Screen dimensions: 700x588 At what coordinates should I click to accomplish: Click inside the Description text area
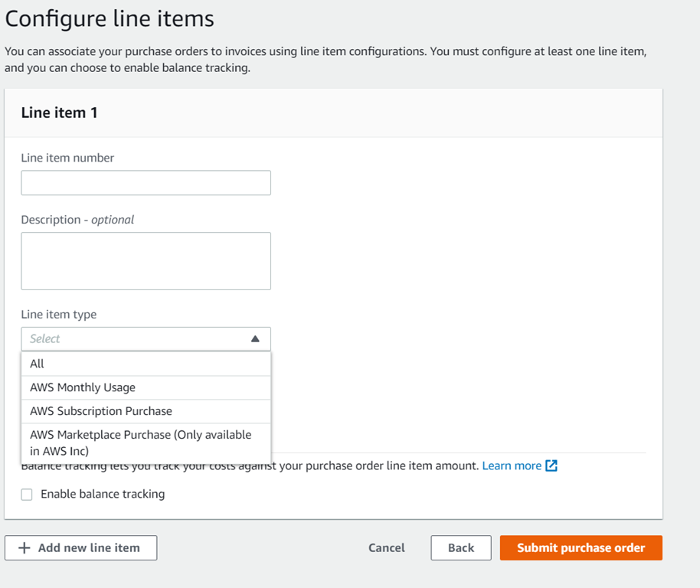(146, 261)
